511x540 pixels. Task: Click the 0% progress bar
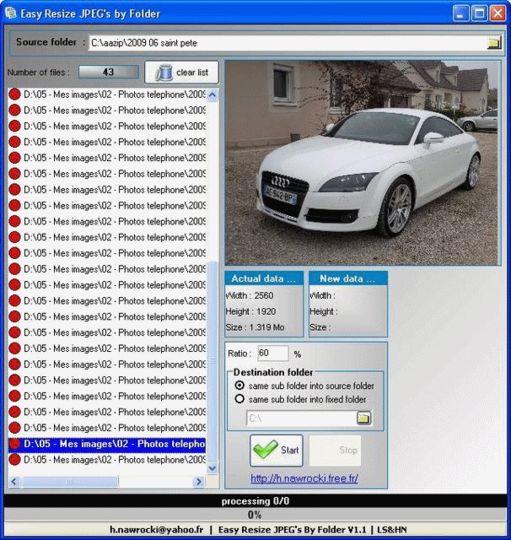(x=255, y=515)
